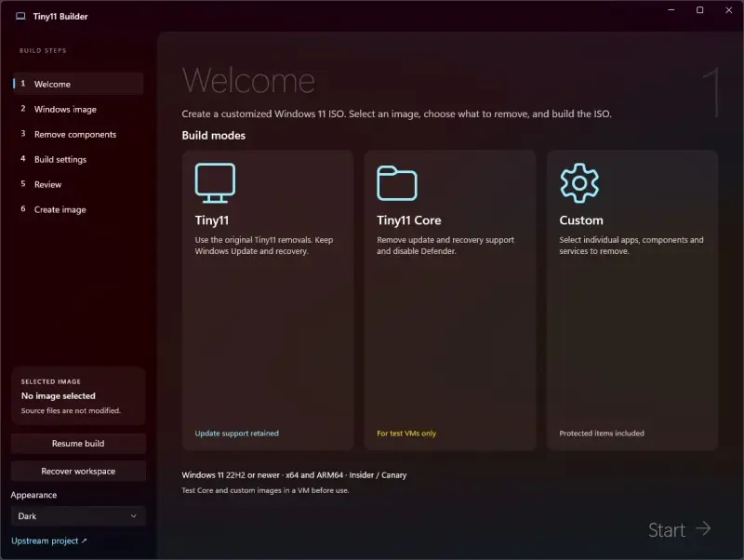Go to the Welcome step
The height and width of the screenshot is (560, 744).
pos(78,84)
